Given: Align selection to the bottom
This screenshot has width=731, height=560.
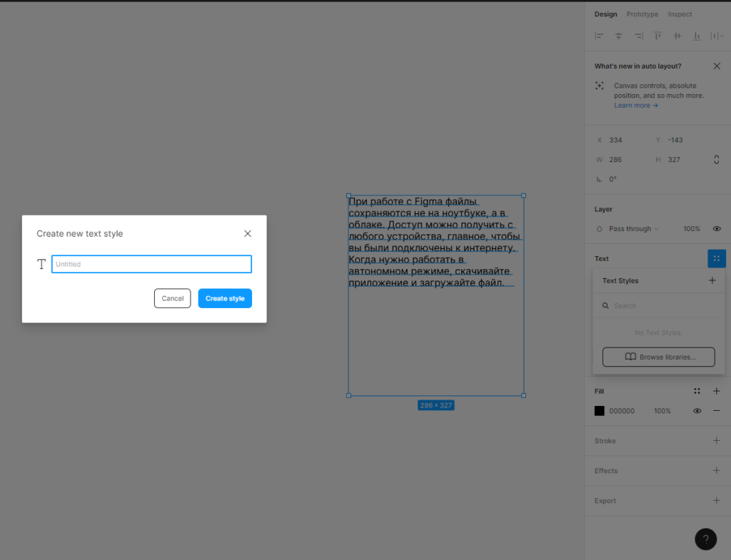Looking at the screenshot, I should click(696, 36).
